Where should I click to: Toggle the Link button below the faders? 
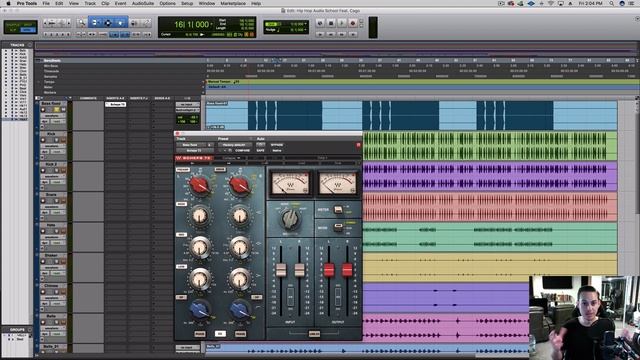point(314,334)
